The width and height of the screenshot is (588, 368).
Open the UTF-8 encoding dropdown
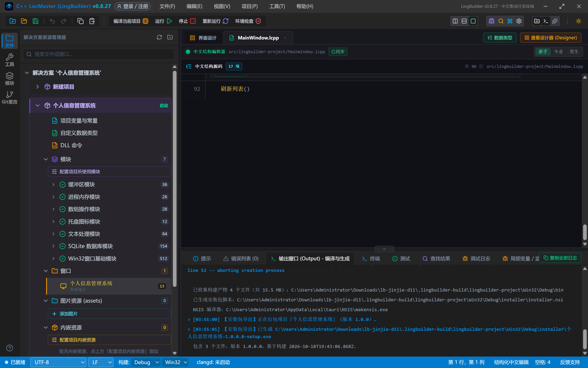click(58, 362)
